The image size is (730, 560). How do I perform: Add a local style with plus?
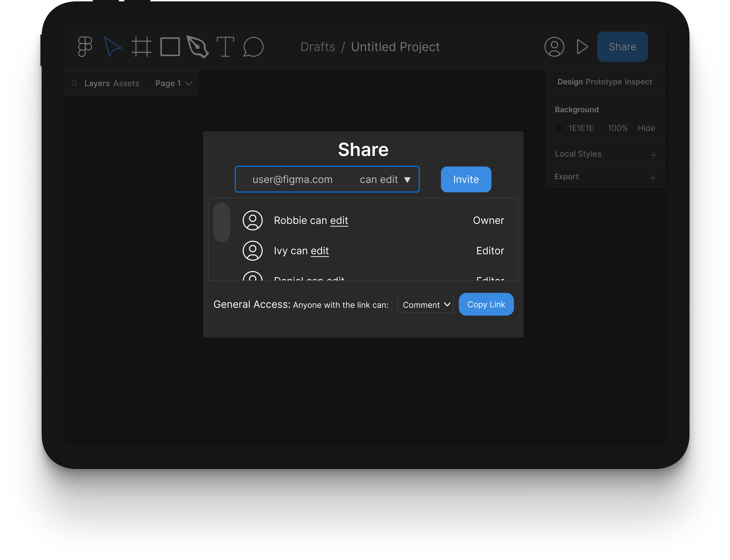[x=653, y=155]
